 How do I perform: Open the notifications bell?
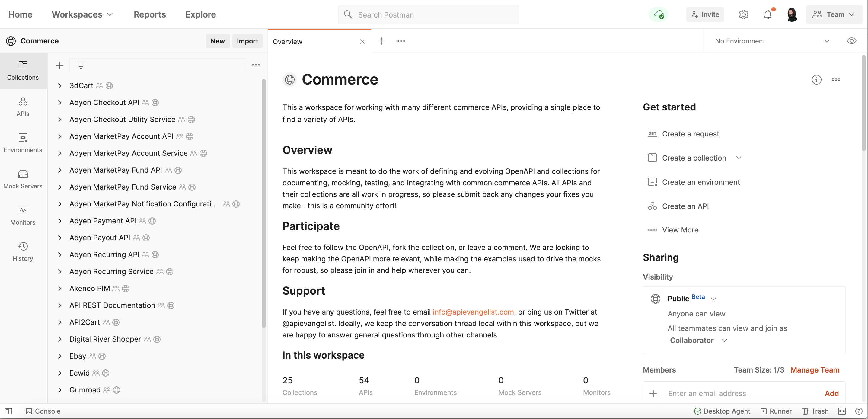tap(768, 14)
